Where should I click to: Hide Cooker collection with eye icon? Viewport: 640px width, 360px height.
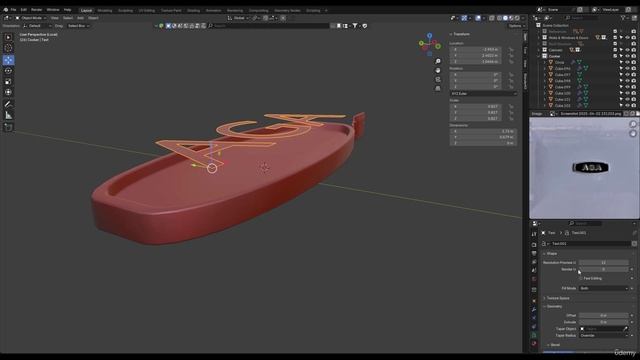click(x=627, y=56)
